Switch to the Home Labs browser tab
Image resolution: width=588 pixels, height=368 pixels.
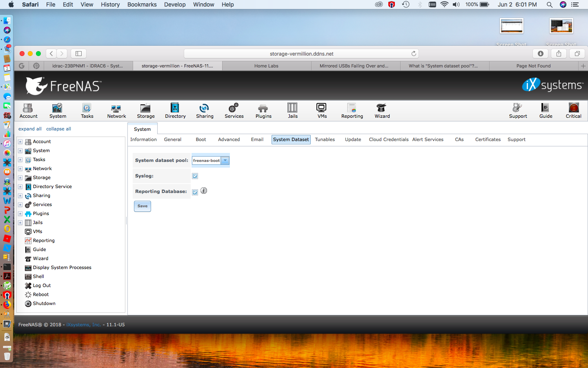point(266,66)
